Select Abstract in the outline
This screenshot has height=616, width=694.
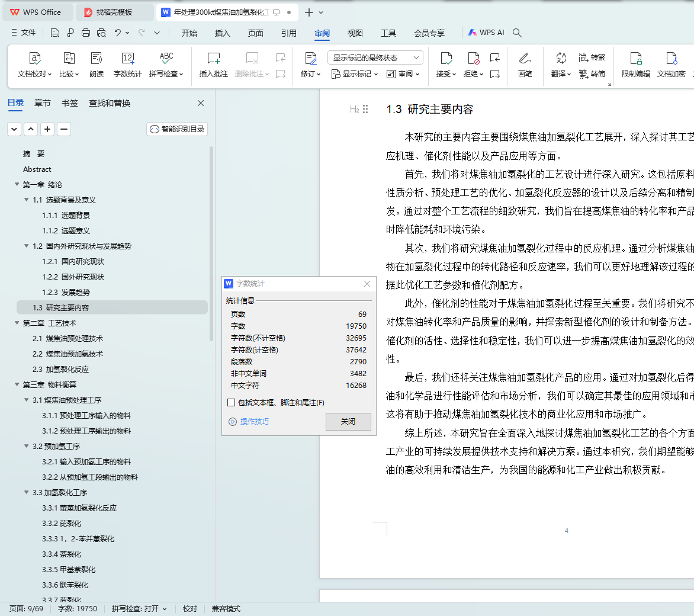click(37, 169)
